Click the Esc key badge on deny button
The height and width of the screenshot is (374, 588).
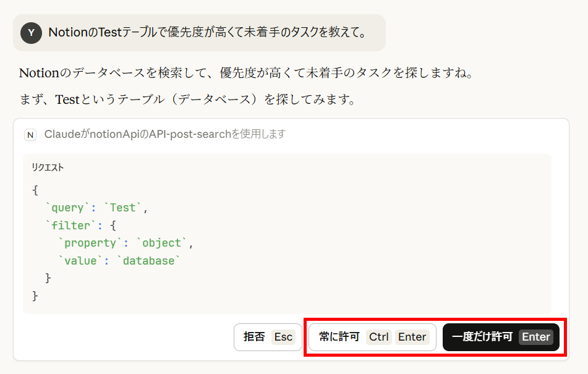click(283, 337)
